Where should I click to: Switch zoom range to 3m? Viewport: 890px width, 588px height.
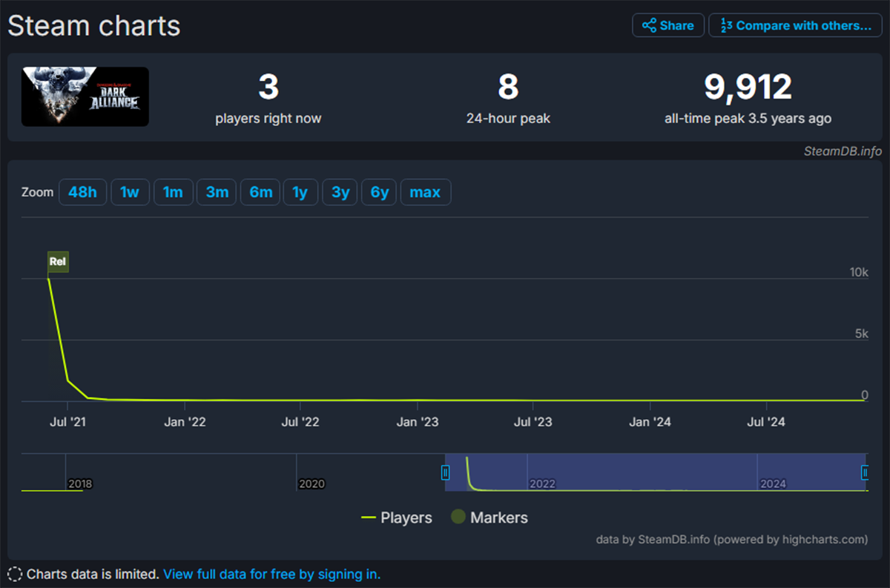(217, 192)
